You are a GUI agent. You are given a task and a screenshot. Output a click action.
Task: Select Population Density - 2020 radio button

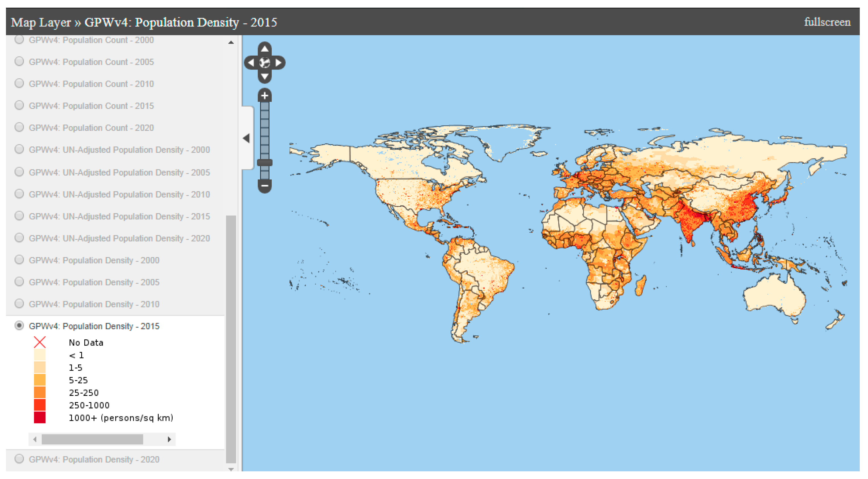19,459
